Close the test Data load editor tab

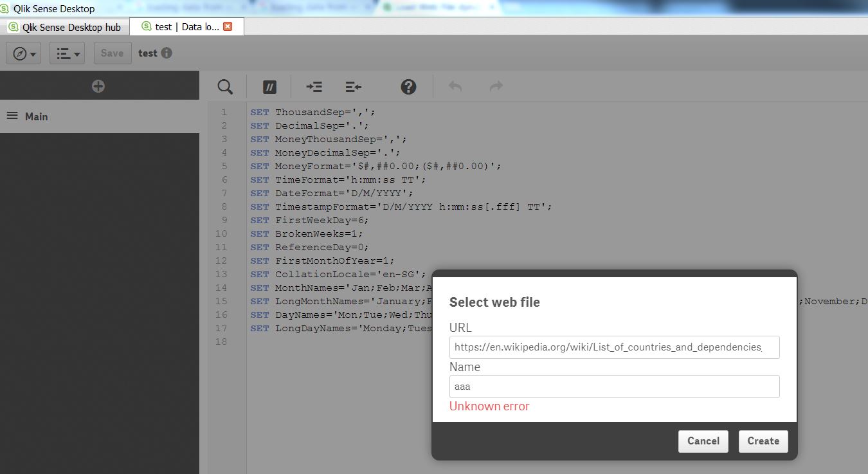(x=228, y=26)
